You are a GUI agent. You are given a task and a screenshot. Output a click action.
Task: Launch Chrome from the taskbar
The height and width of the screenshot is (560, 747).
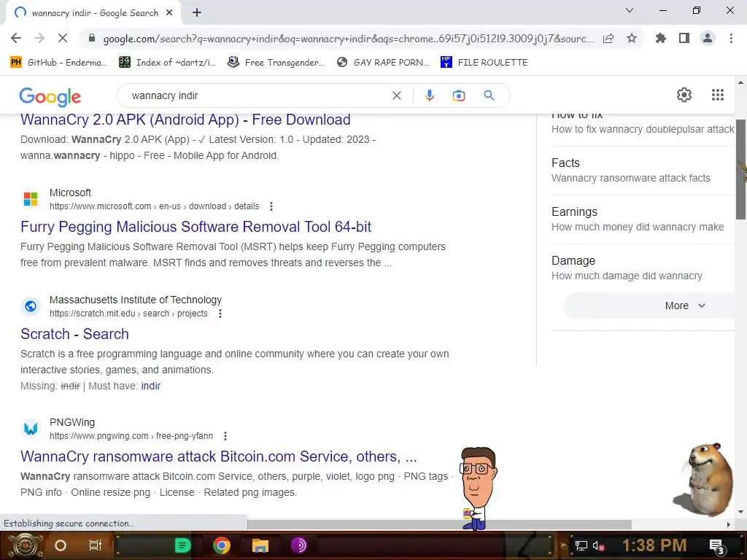[222, 545]
